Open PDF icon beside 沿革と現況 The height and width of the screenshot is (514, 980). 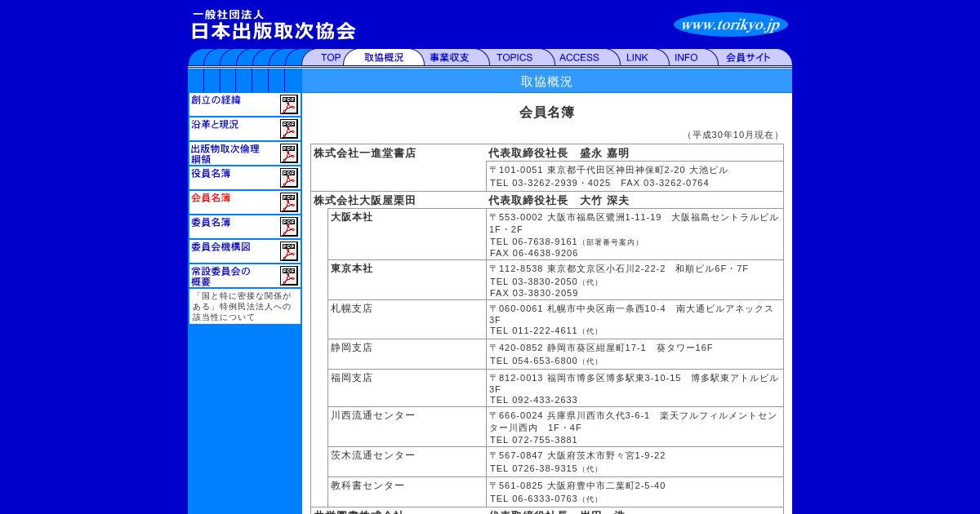pos(289,129)
